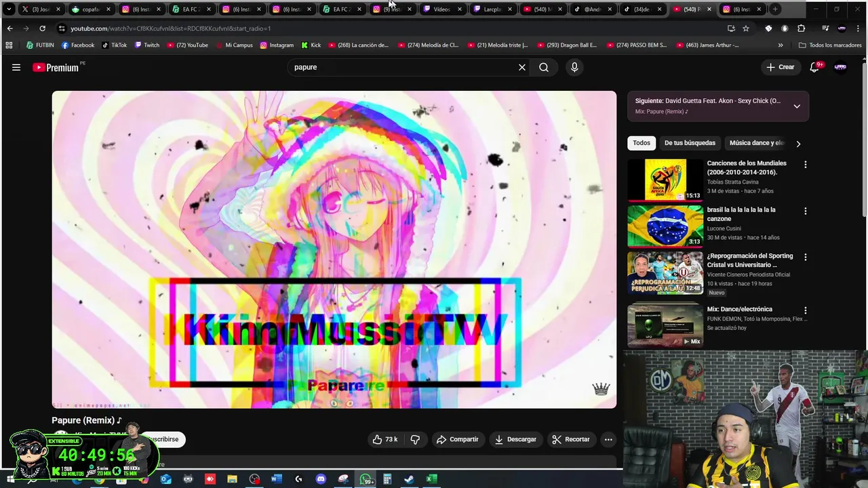Reload the page in the browser
Screen dimensions: 868x488
click(42, 28)
